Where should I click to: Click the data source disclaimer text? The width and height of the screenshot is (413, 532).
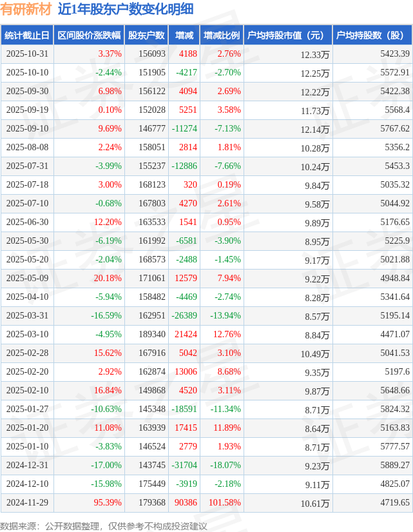[104, 526]
